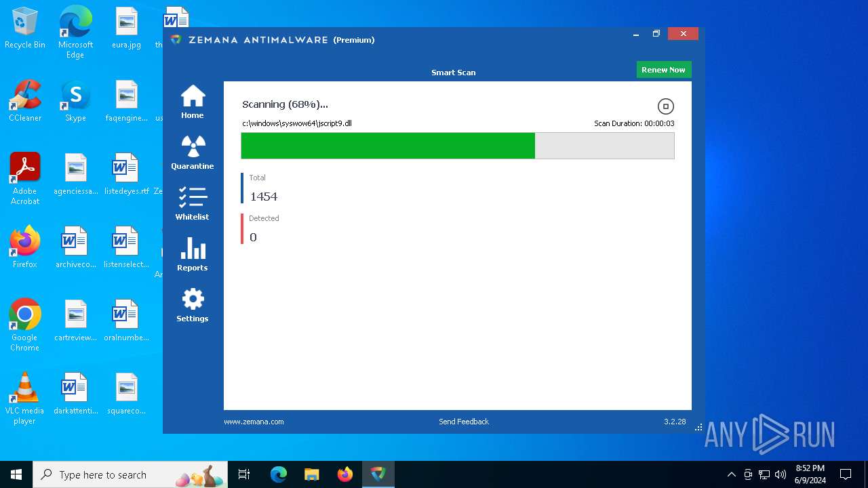Select the Microsoft Edge desktop shortcut
Viewport: 868px width, 488px height.
[x=75, y=33]
